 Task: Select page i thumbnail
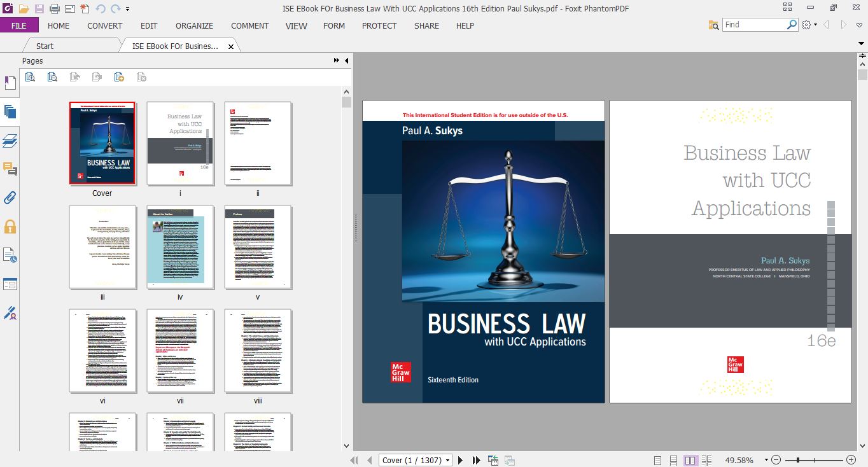pos(180,143)
